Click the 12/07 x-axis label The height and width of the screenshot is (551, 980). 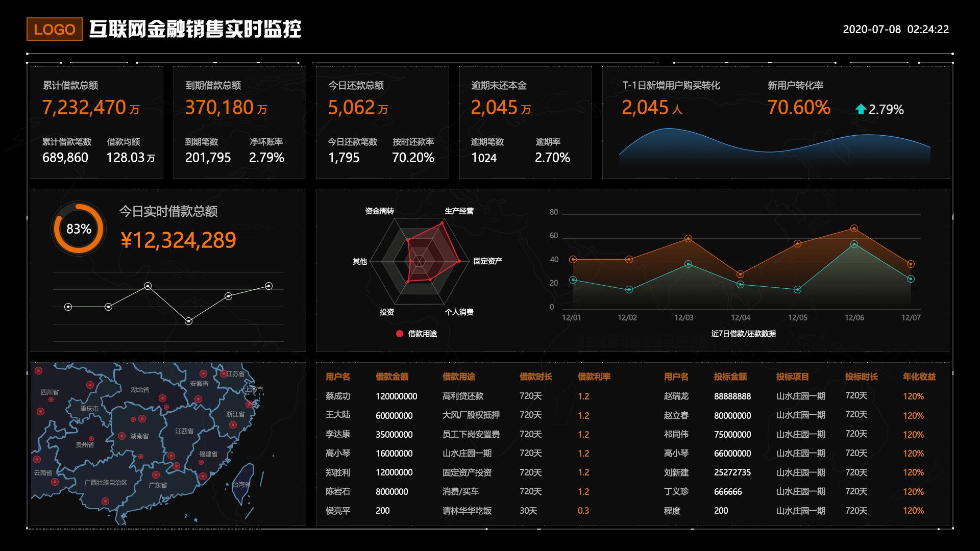(911, 317)
